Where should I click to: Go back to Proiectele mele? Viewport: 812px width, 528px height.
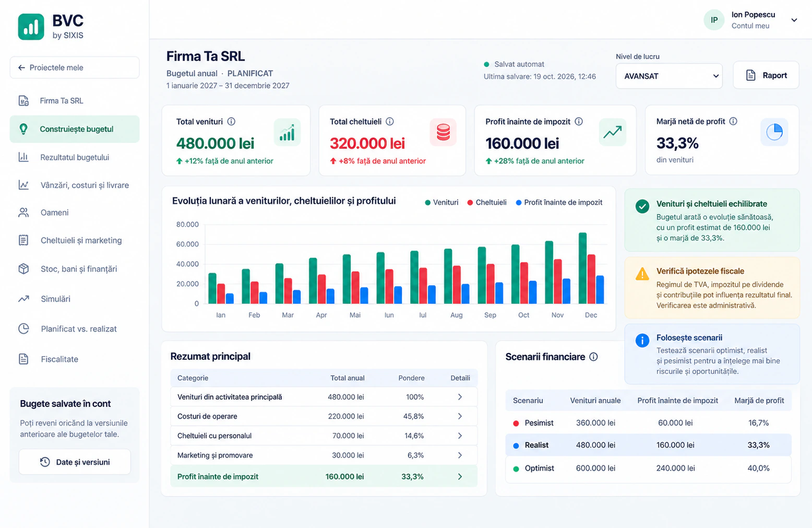coord(75,67)
